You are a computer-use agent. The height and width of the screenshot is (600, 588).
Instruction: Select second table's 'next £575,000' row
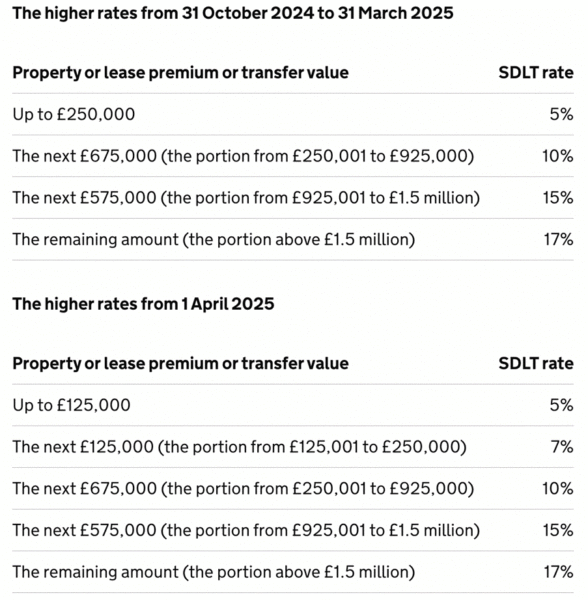[x=293, y=530]
